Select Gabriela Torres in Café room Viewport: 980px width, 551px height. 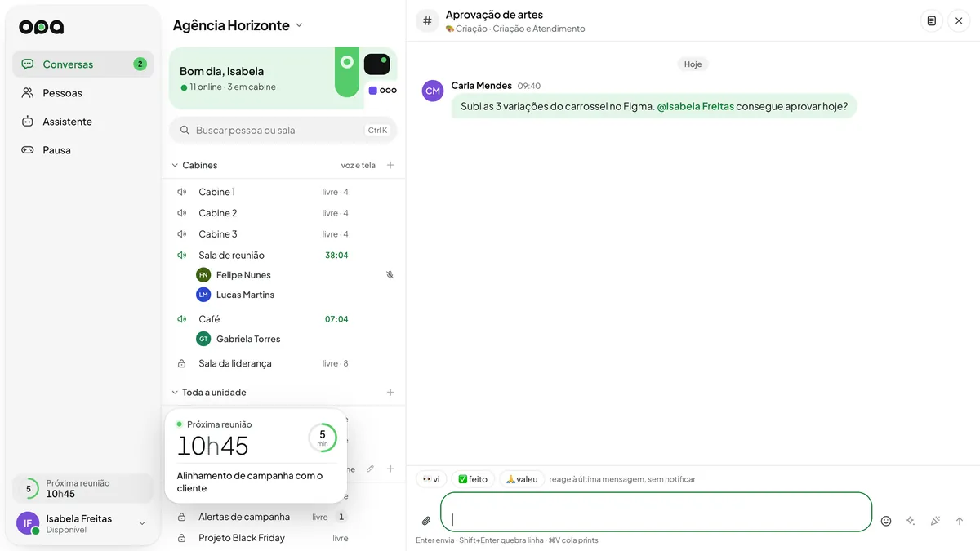[x=248, y=339]
